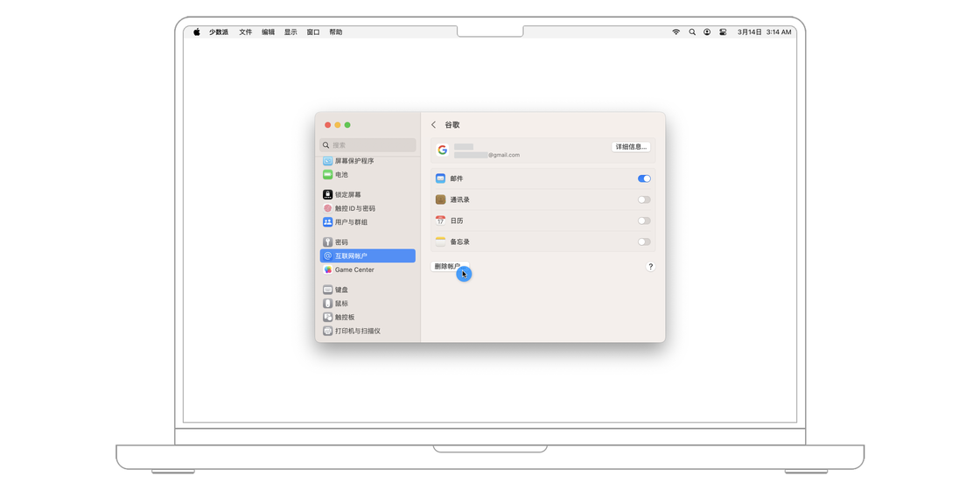Select 触控板 label in the sidebar
The height and width of the screenshot is (490, 980).
tap(345, 317)
